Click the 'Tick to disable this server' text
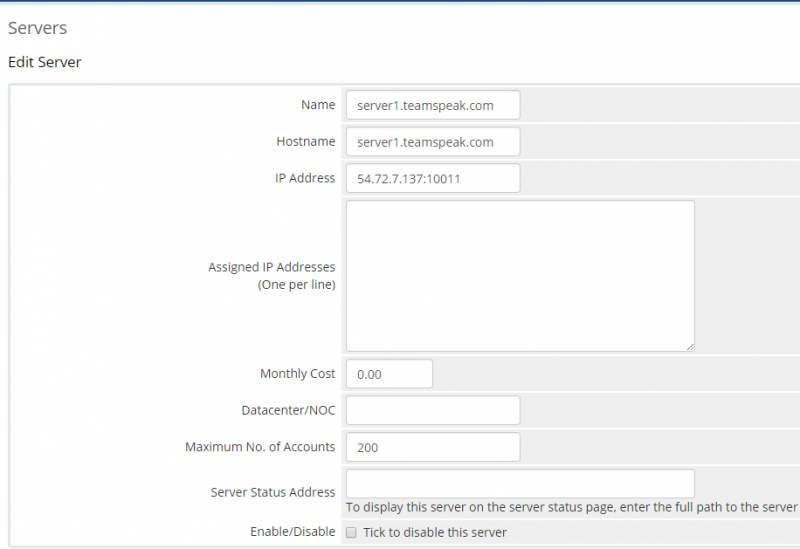The image size is (800, 549). (x=435, y=532)
